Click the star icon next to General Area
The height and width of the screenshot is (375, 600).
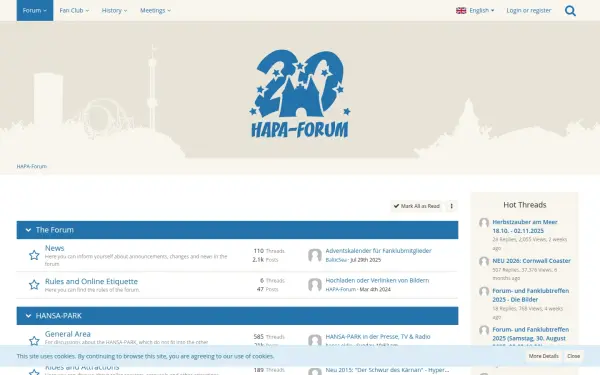coord(34,341)
